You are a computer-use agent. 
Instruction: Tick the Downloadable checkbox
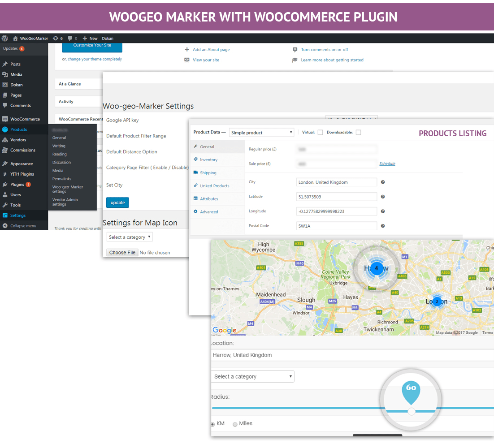[x=359, y=133]
